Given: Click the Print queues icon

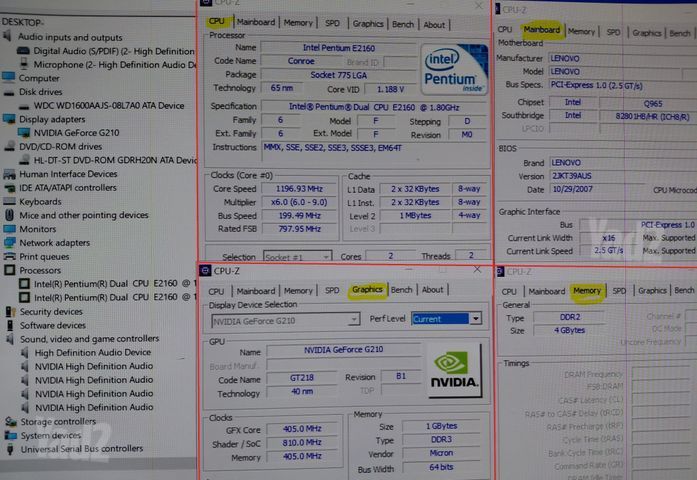Looking at the screenshot, I should 9,256.
